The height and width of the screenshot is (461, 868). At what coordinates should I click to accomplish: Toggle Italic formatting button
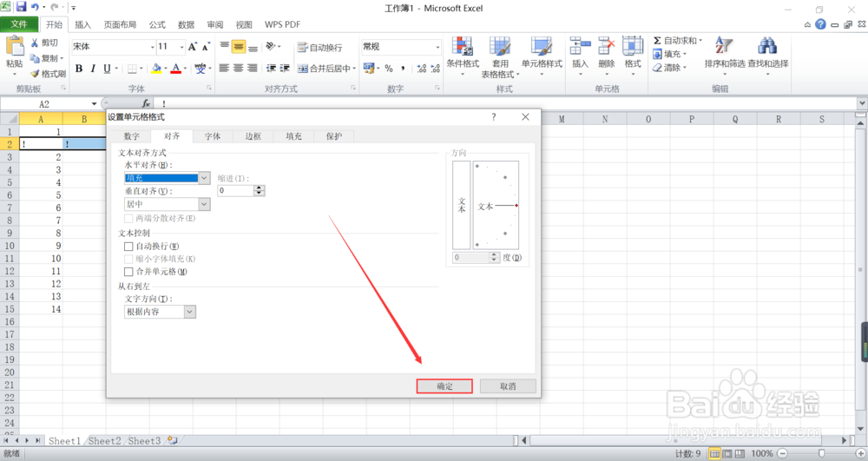point(93,69)
